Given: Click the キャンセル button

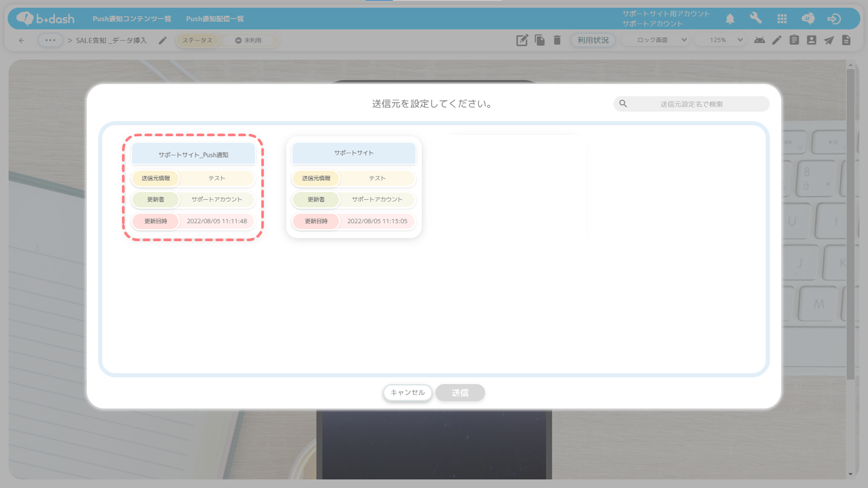Looking at the screenshot, I should (407, 393).
